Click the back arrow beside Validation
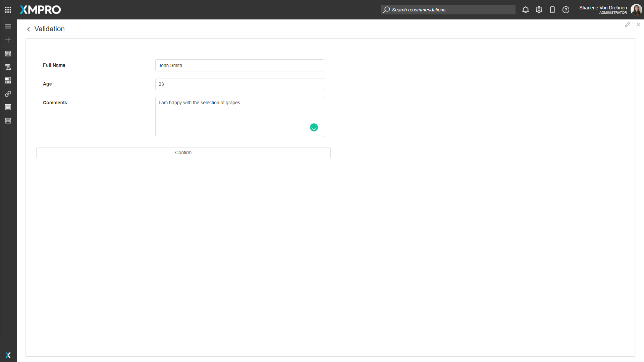 click(x=29, y=29)
